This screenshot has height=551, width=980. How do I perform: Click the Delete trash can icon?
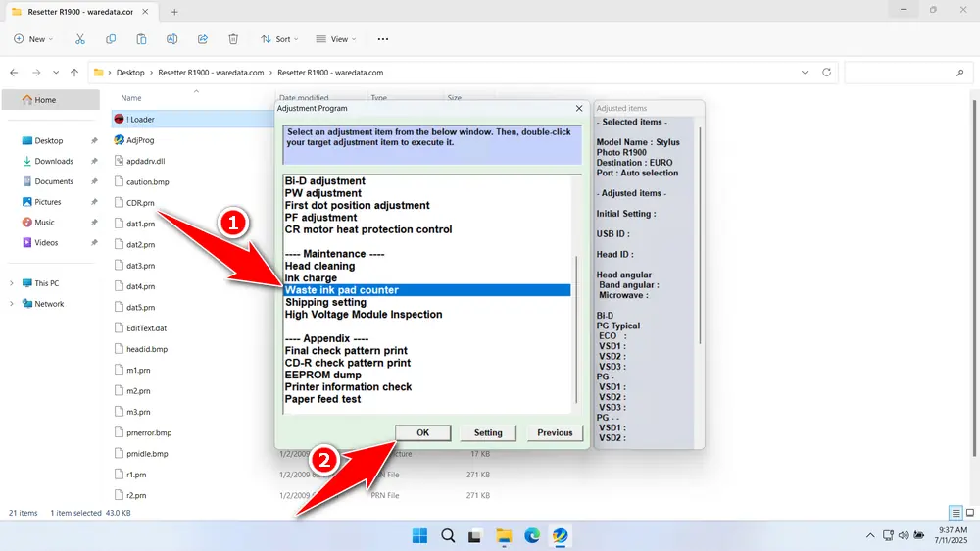(x=233, y=39)
